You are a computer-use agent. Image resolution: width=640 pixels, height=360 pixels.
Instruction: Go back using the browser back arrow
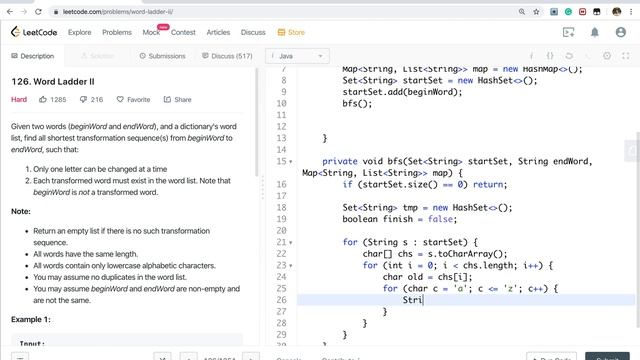click(x=10, y=12)
